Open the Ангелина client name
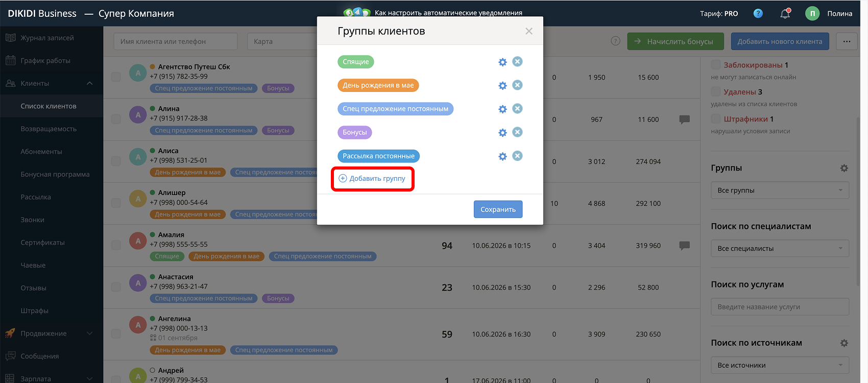 click(174, 319)
